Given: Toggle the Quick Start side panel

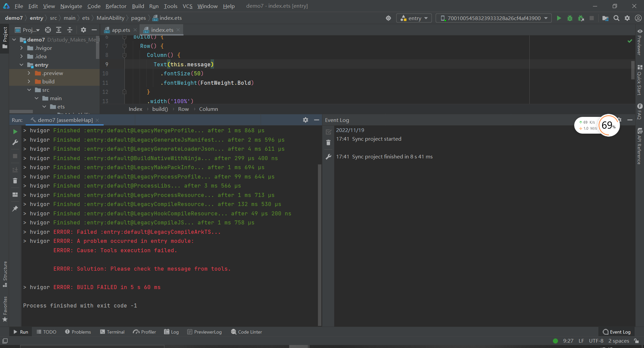Looking at the screenshot, I should pos(640,80).
